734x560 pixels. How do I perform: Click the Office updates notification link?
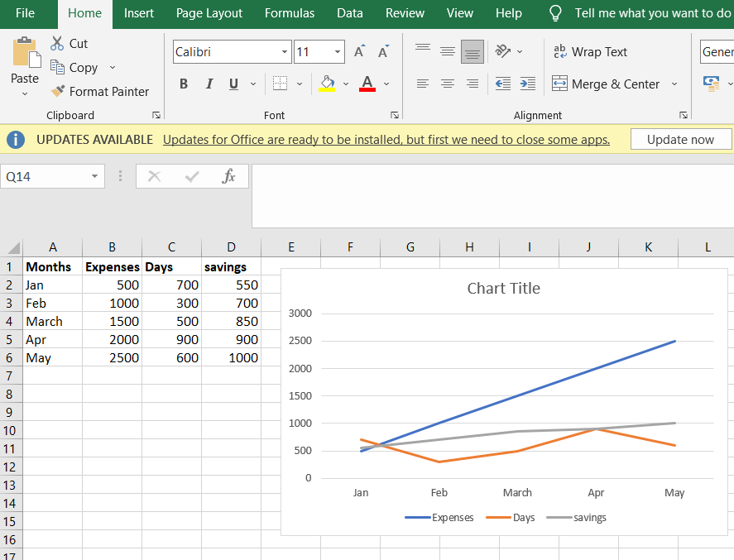pos(386,139)
